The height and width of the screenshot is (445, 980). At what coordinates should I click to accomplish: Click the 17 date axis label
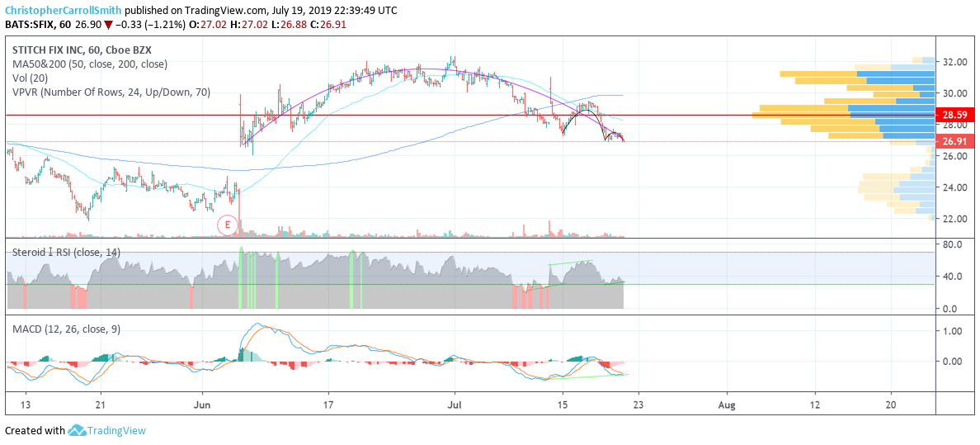tap(329, 405)
